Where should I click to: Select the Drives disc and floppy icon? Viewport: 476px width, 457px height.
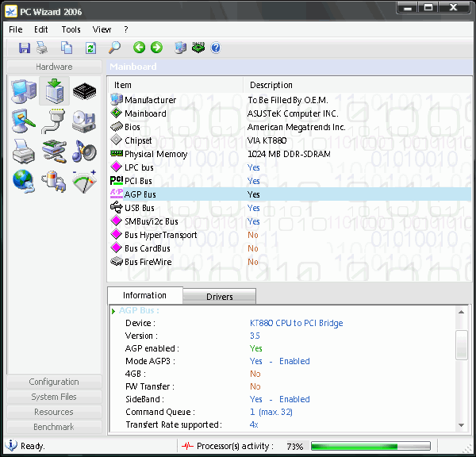(84, 121)
